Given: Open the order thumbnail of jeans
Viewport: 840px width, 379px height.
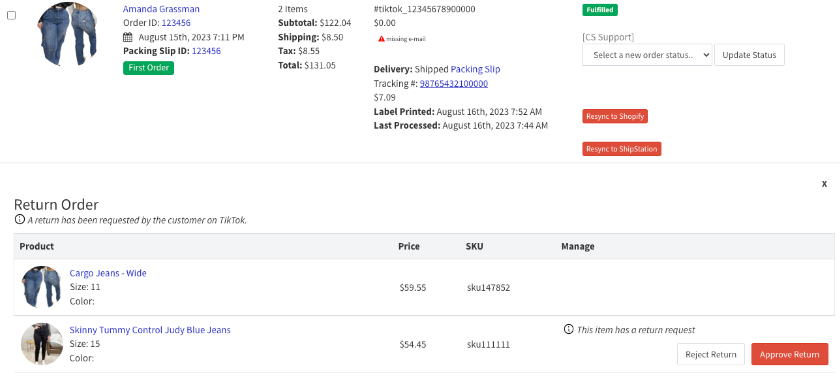Looking at the screenshot, I should coord(68,34).
